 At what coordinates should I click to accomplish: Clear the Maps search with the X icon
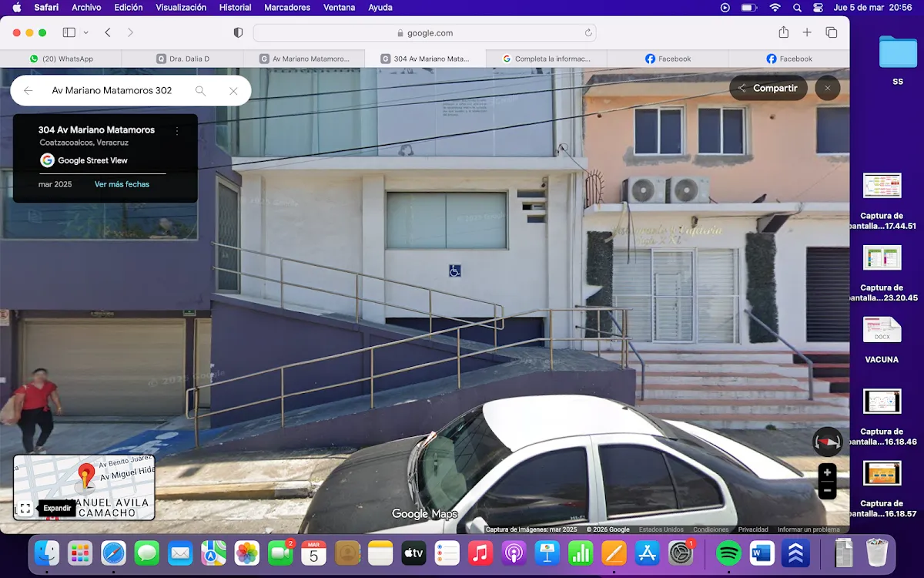233,90
